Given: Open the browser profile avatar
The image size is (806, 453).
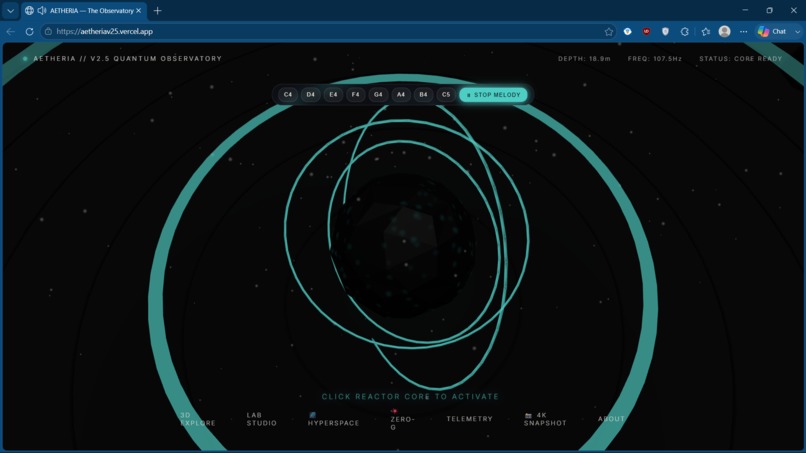Looking at the screenshot, I should click(725, 31).
